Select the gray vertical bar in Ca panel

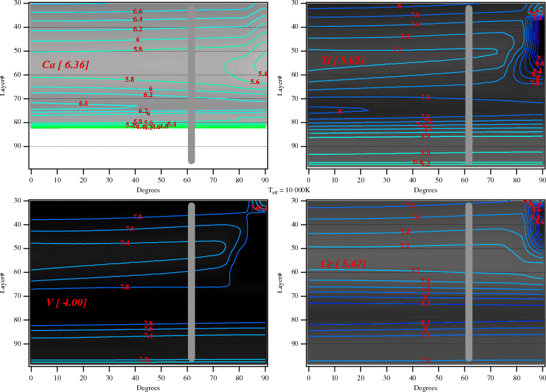191,85
